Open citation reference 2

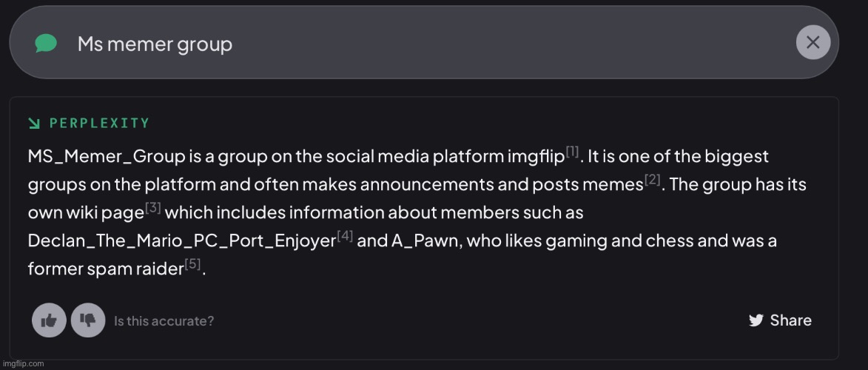pos(653,180)
